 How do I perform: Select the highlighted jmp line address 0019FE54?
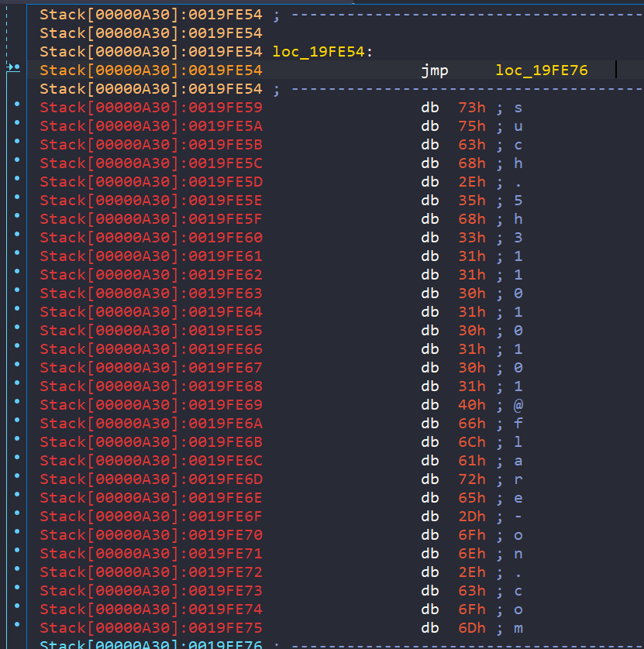(x=151, y=70)
